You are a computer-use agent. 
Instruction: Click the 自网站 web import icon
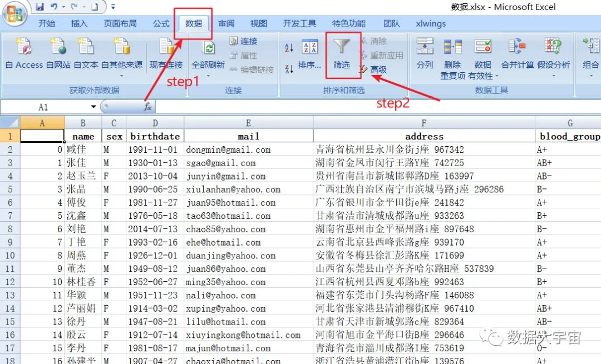pyautogui.click(x=58, y=46)
